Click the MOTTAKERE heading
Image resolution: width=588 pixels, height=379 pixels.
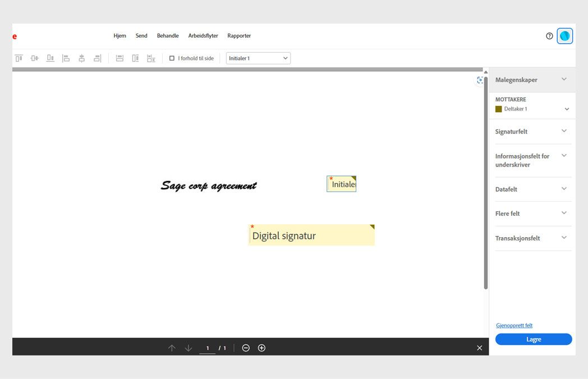coord(511,99)
